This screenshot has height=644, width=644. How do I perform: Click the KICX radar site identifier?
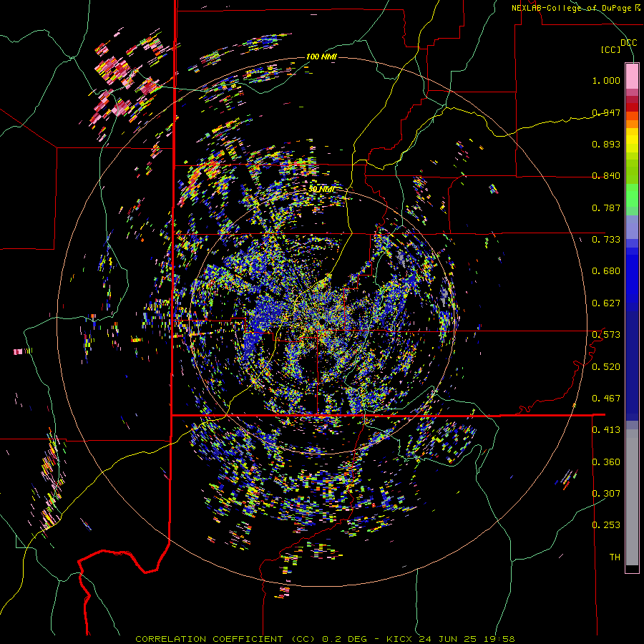[401, 639]
